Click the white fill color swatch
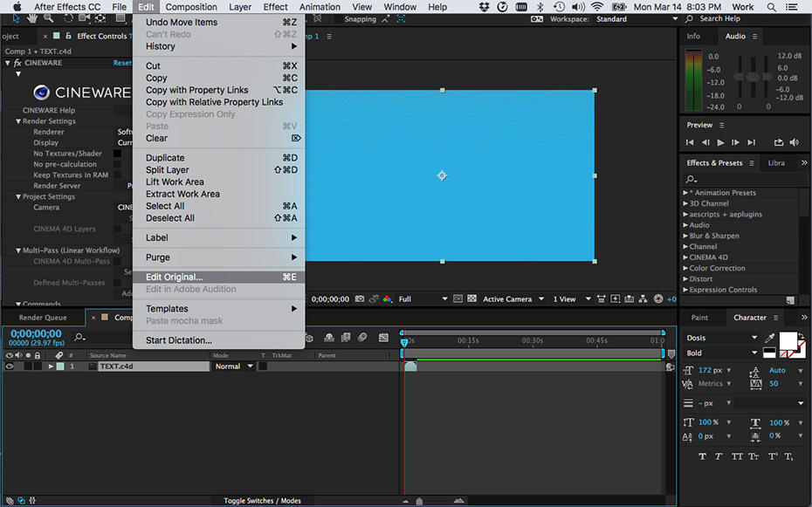The image size is (812, 507). pos(788,339)
